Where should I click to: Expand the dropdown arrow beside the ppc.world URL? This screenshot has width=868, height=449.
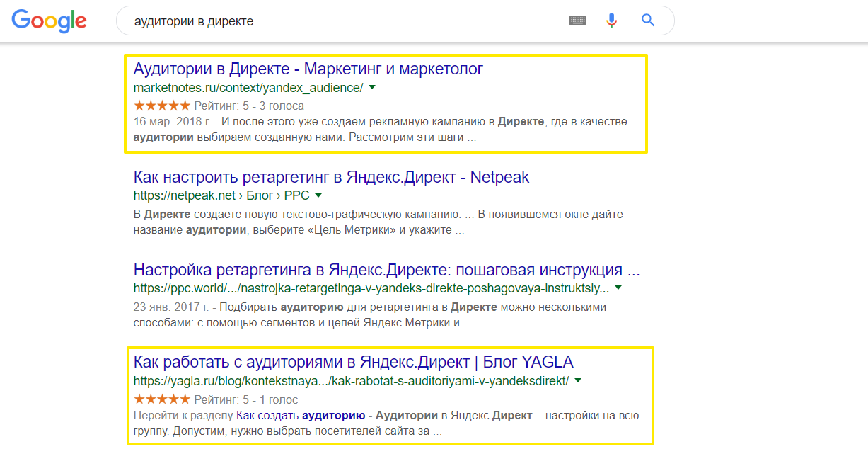click(618, 288)
